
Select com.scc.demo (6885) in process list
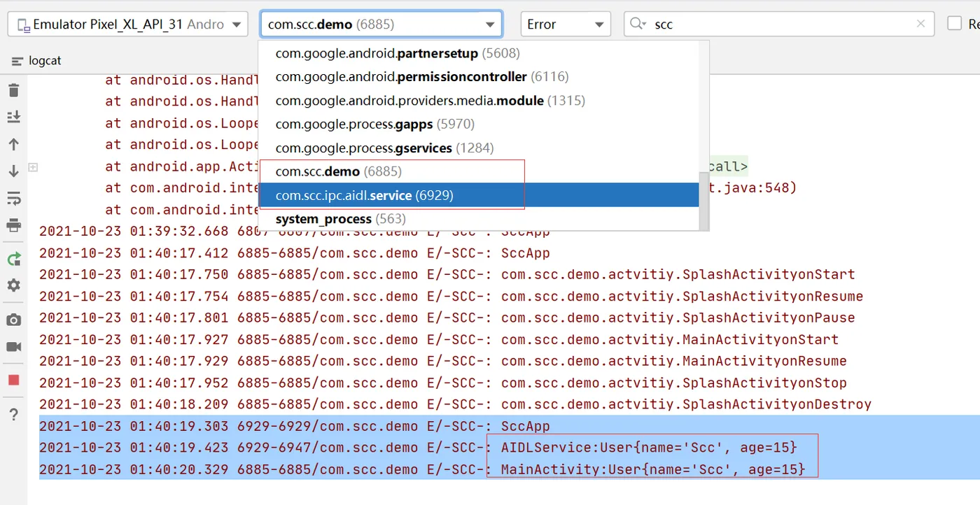tap(479, 171)
